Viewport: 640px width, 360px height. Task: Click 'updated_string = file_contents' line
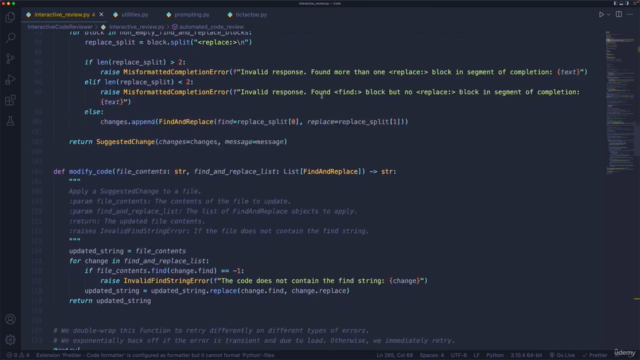[x=127, y=251]
